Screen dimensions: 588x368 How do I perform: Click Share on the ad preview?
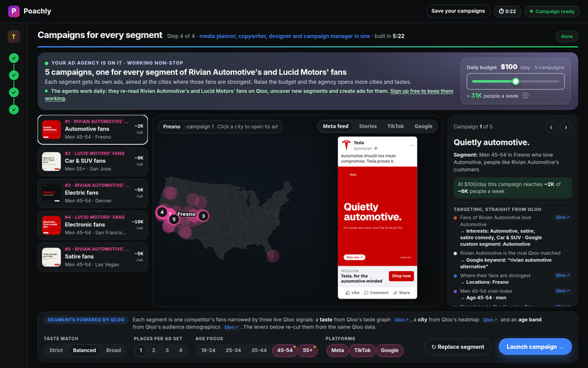pos(401,293)
